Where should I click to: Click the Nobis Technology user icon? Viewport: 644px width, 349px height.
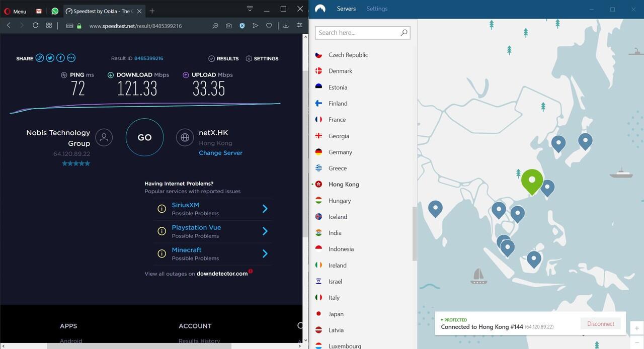(x=104, y=137)
